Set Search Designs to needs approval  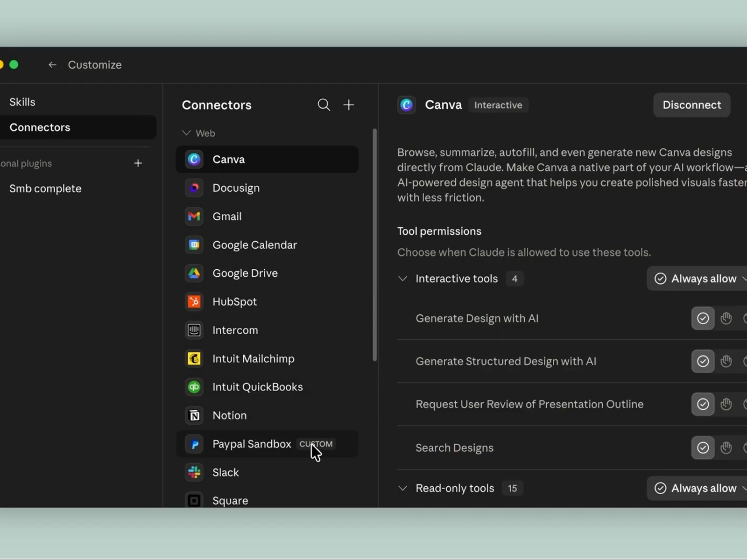point(726,448)
